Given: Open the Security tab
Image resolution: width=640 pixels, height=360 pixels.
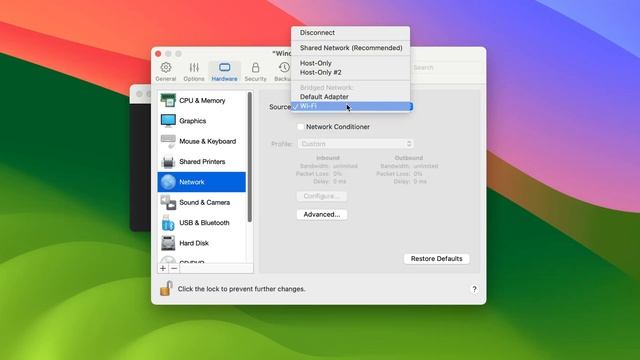Looking at the screenshot, I should pos(256,72).
